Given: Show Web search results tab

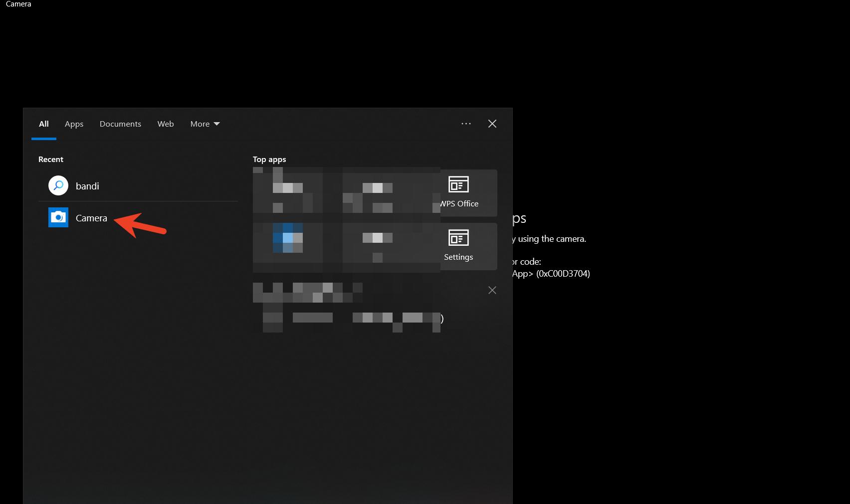Looking at the screenshot, I should (x=166, y=124).
